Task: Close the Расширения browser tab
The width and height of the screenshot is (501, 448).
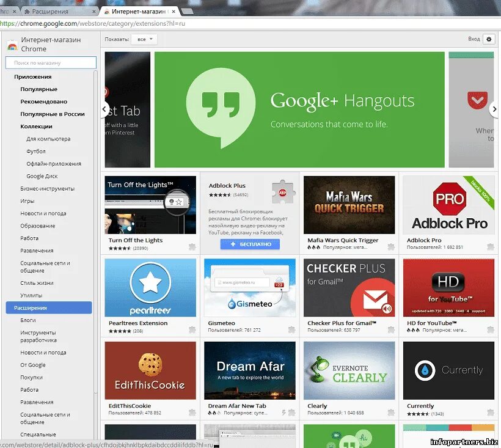Action: (93, 12)
